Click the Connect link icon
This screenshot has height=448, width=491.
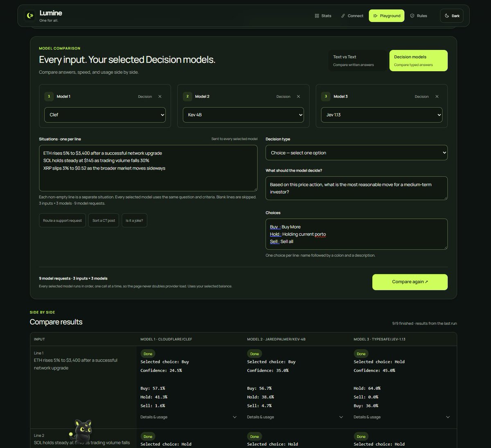[x=343, y=16]
